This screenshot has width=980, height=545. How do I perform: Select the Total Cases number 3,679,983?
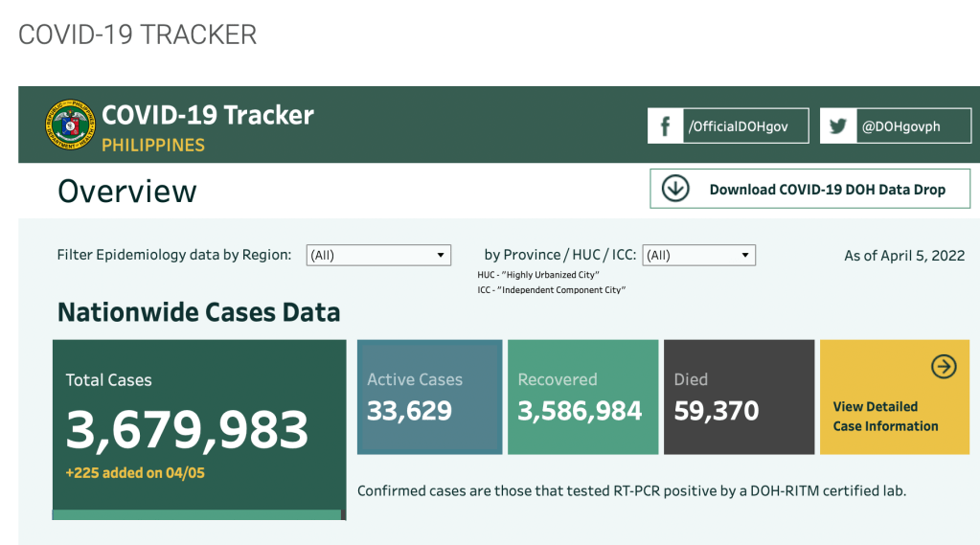187,430
